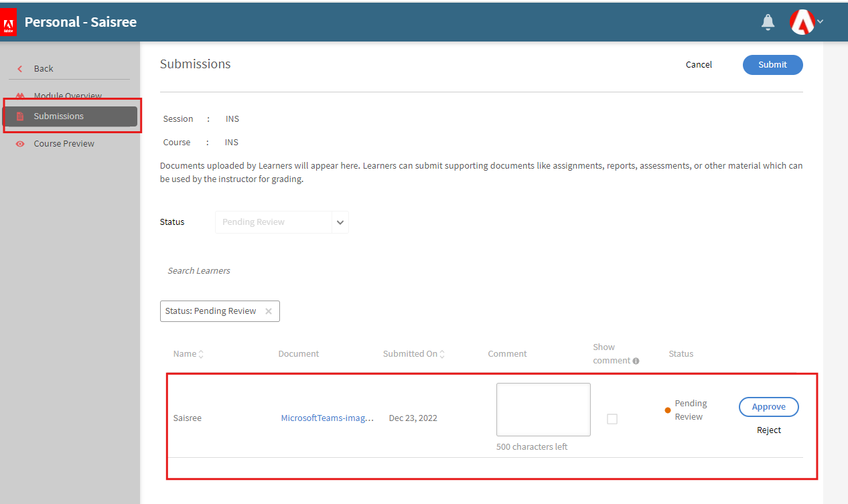Open Module Overview in sidebar

pos(68,96)
